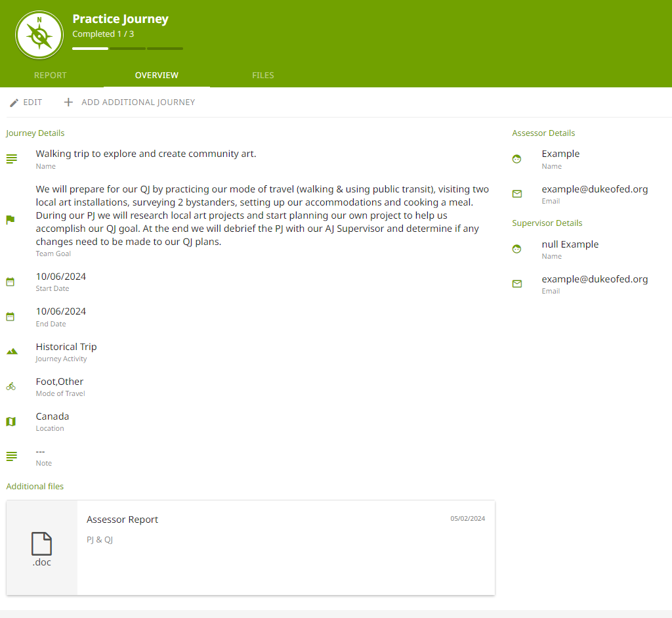The height and width of the screenshot is (618, 672).
Task: Click the Assessor email address text
Action: click(595, 189)
